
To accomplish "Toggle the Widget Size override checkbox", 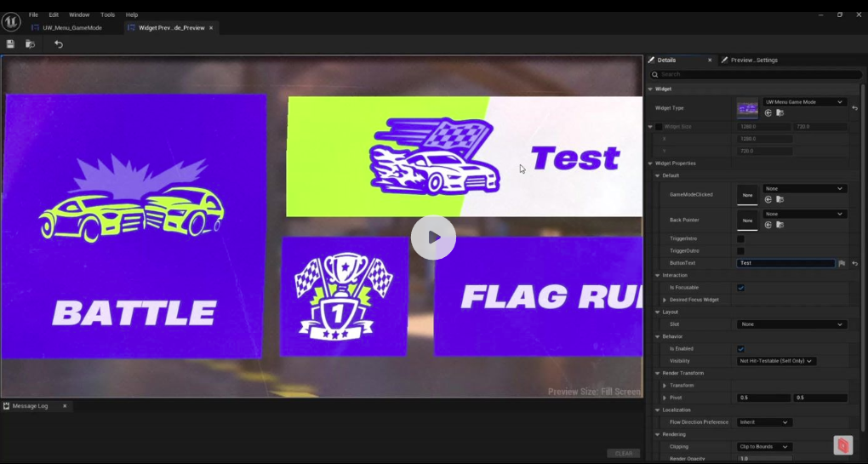I will (x=659, y=127).
